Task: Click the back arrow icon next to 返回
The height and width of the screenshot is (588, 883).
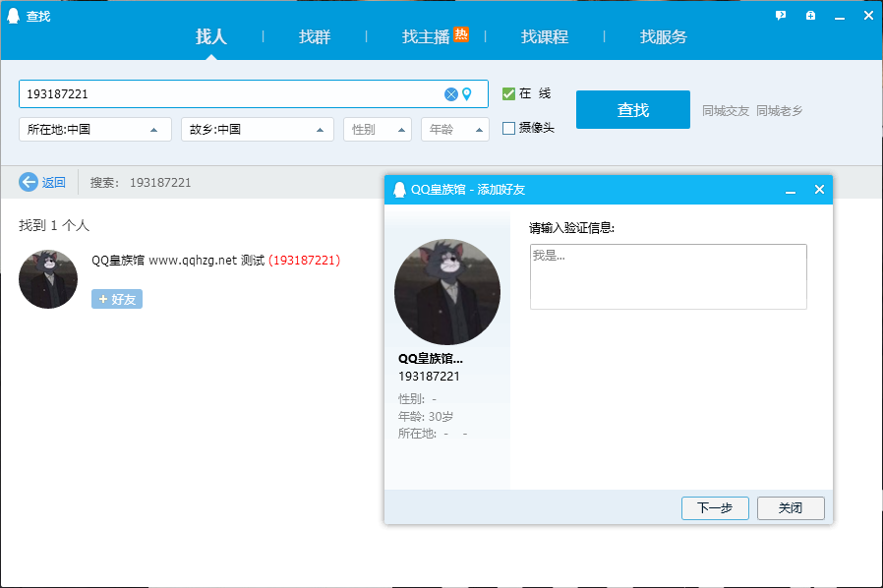Action: (29, 182)
